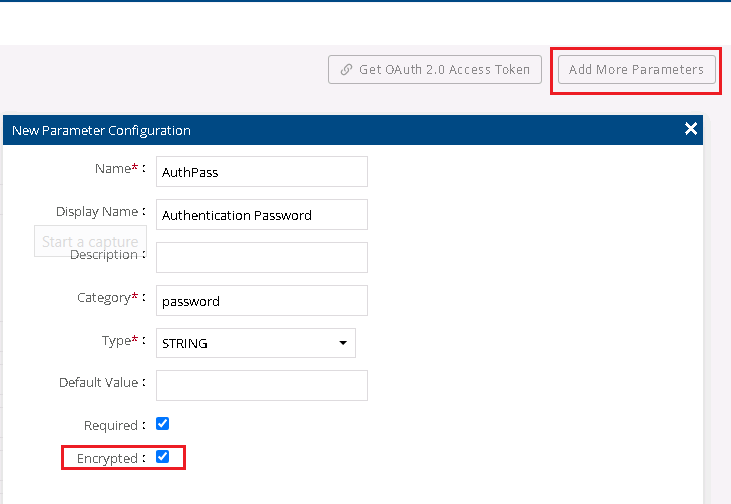The height and width of the screenshot is (504, 731).
Task: Select the empty Description text box
Action: point(262,257)
